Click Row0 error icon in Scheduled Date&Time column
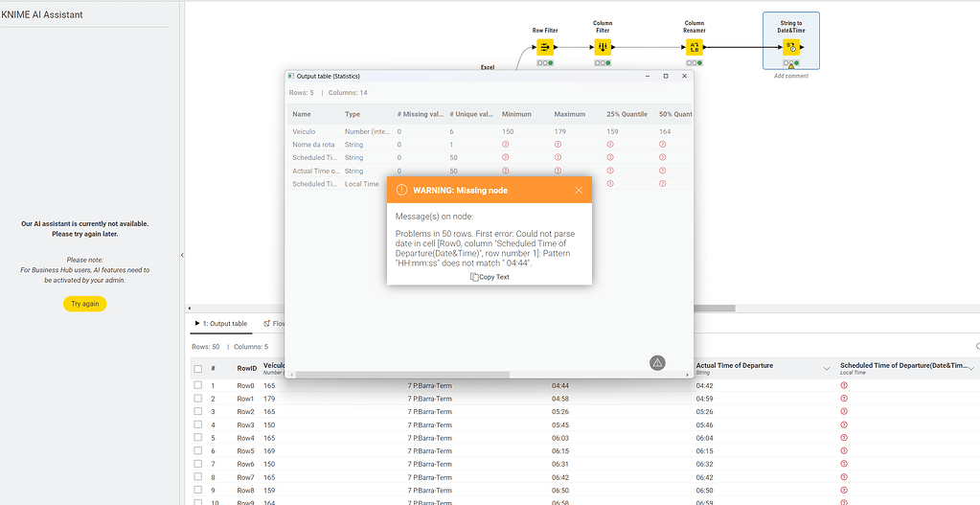Image resolution: width=980 pixels, height=505 pixels. 844,385
